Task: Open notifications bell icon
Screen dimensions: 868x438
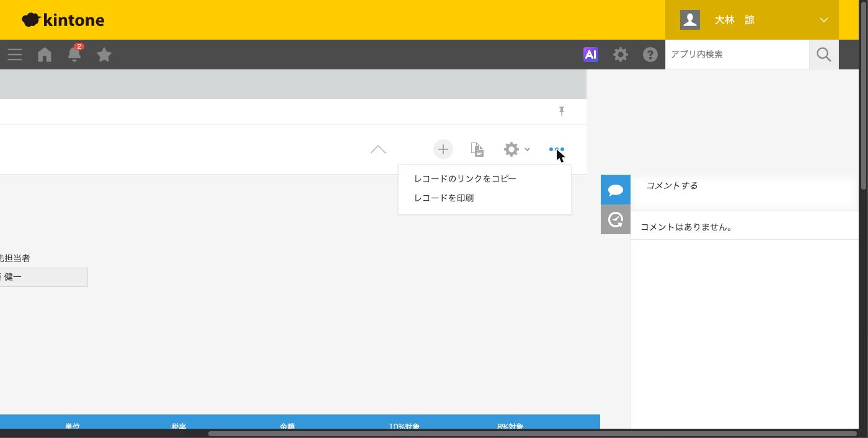Action: coord(74,54)
